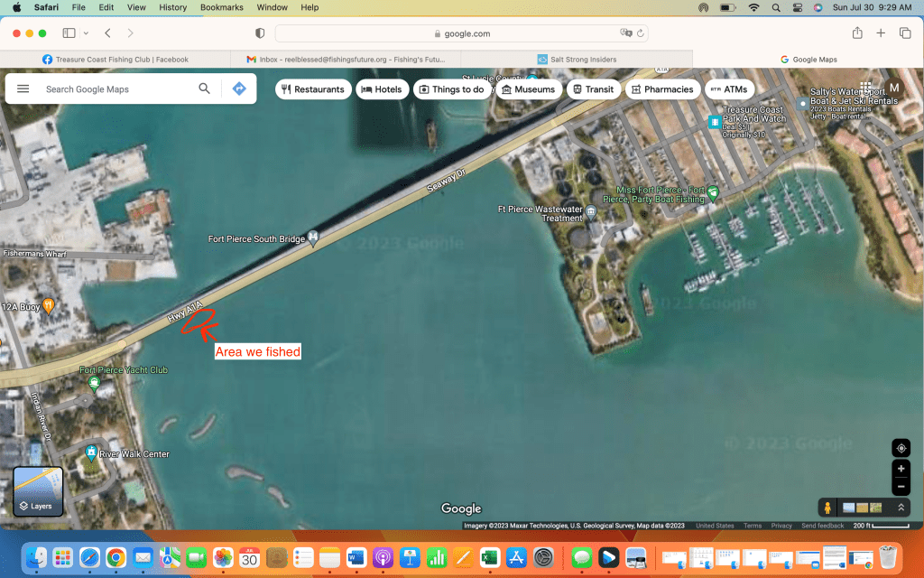The width and height of the screenshot is (924, 578).
Task: Open the Send feedback link
Action: click(x=822, y=526)
